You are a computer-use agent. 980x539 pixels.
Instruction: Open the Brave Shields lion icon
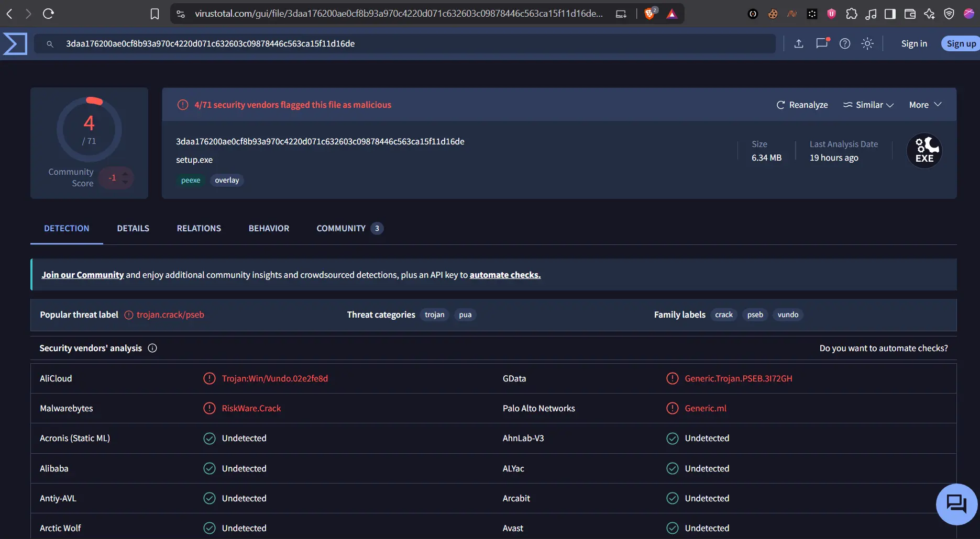click(x=651, y=14)
